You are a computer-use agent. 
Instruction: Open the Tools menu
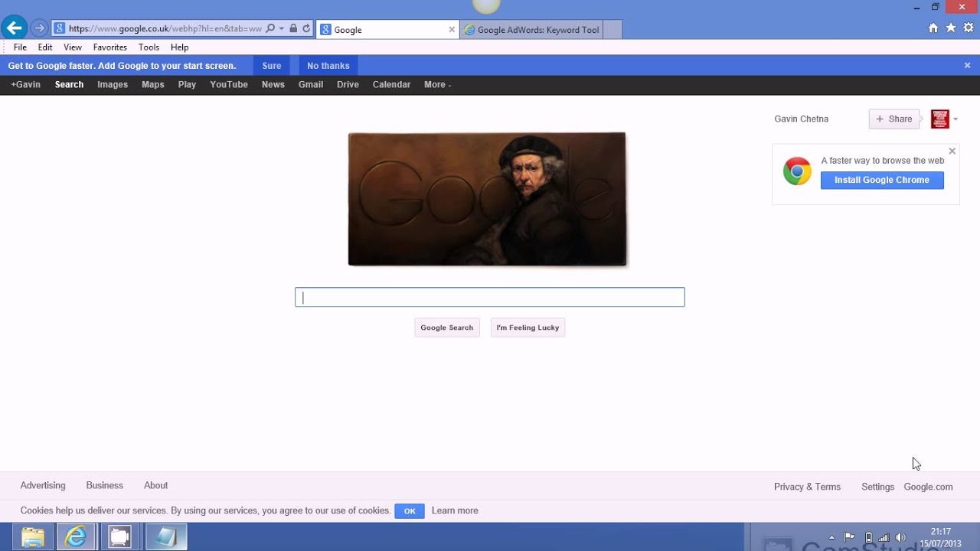click(149, 47)
